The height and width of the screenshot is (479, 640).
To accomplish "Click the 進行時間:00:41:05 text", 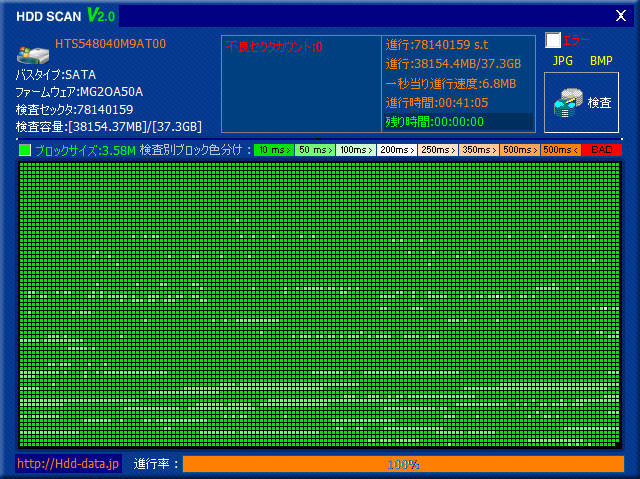I will coord(437,102).
